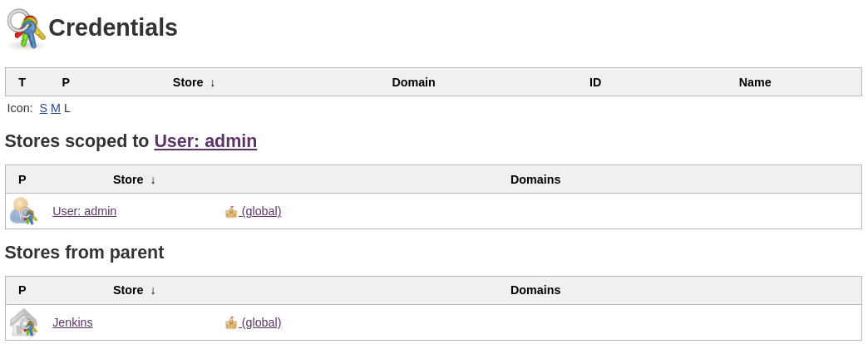This screenshot has height=344, width=868.
Task: Open global domain for Jenkins store
Action: tap(261, 322)
